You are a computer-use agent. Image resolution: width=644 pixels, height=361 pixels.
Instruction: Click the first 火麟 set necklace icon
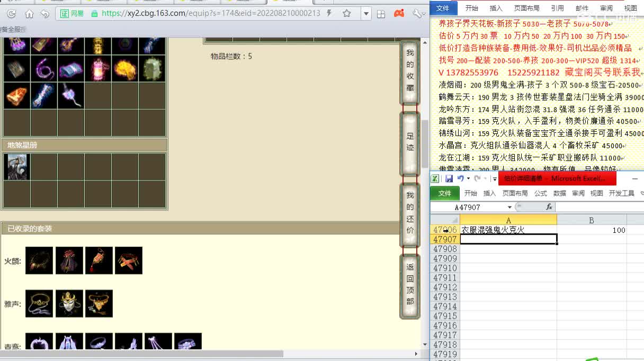(39, 260)
